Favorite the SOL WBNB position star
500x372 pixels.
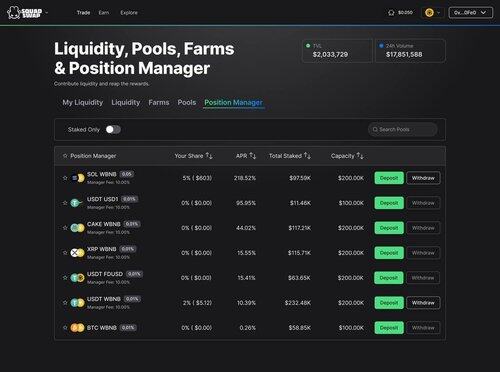click(65, 178)
